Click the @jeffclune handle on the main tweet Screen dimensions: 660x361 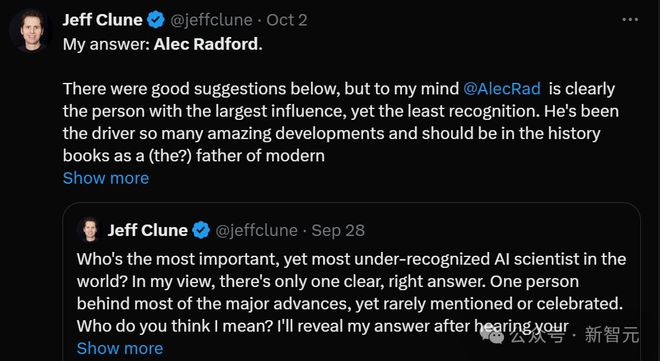coord(211,20)
